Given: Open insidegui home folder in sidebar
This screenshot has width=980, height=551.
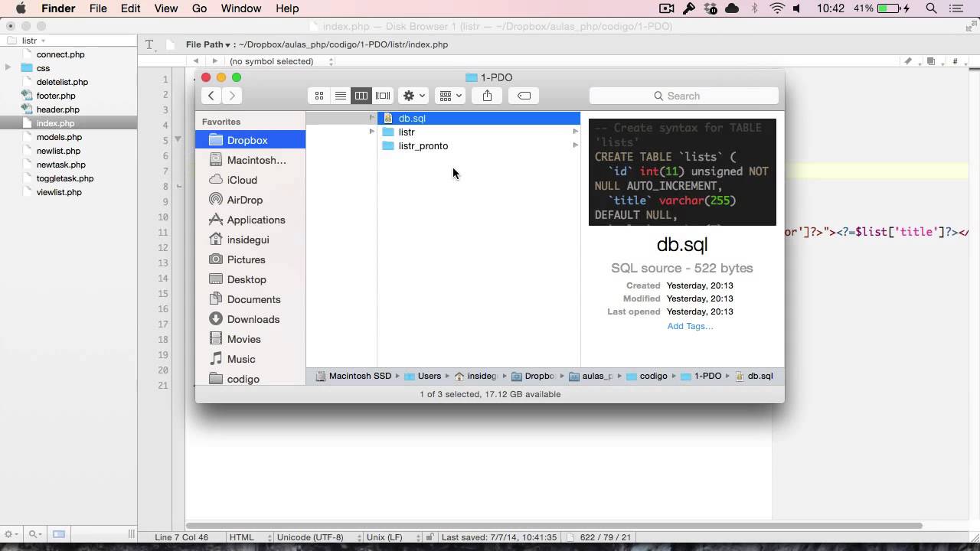Looking at the screenshot, I should (x=250, y=240).
